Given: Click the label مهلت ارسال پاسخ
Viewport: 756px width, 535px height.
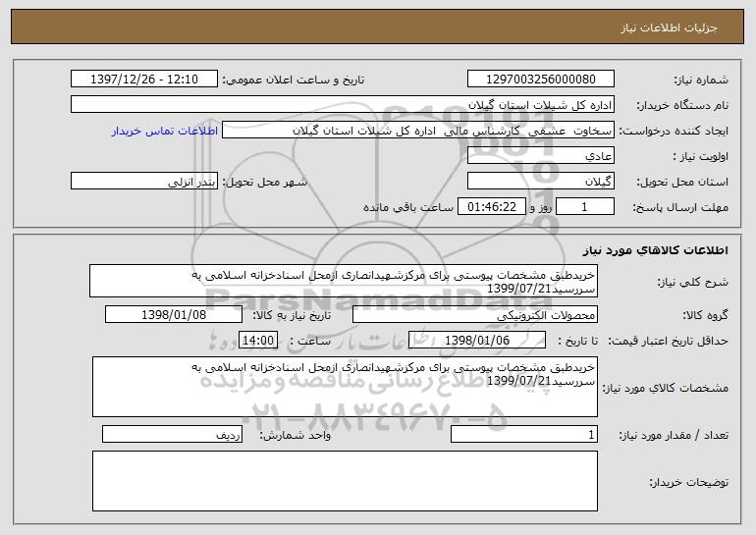Looking at the screenshot, I should (x=679, y=207).
